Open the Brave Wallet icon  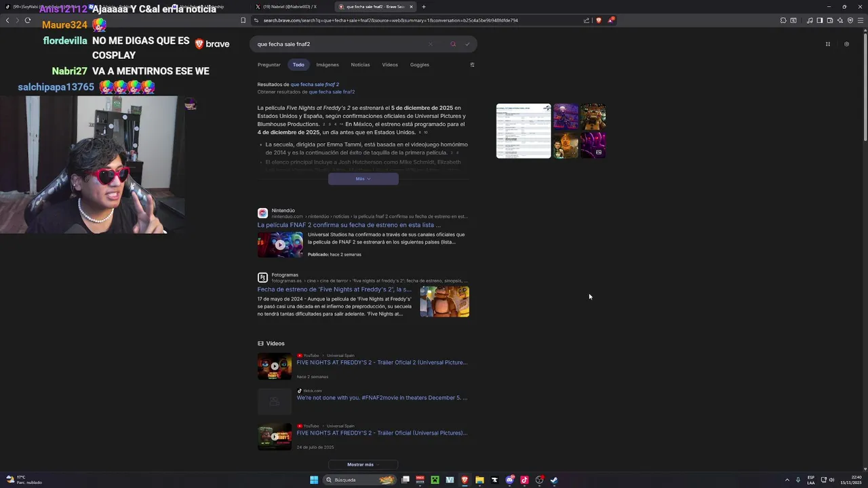point(830,20)
